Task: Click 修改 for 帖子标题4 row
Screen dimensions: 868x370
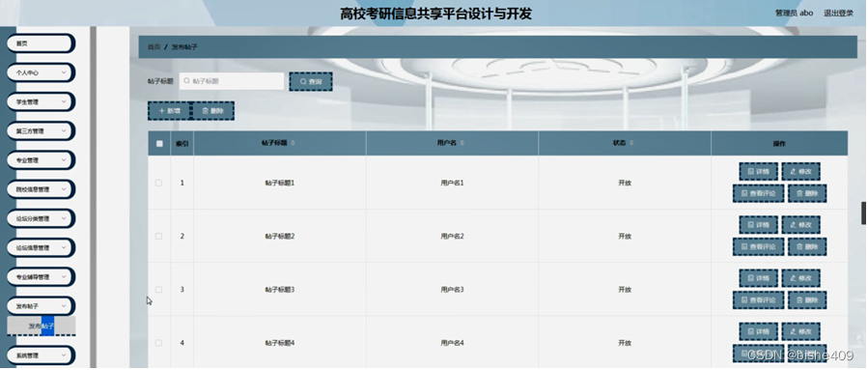Action: 801,331
